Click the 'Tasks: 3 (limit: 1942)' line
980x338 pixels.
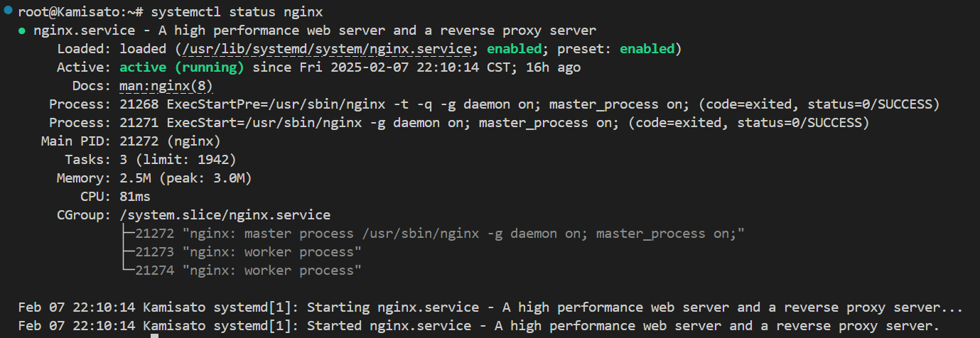click(x=150, y=160)
